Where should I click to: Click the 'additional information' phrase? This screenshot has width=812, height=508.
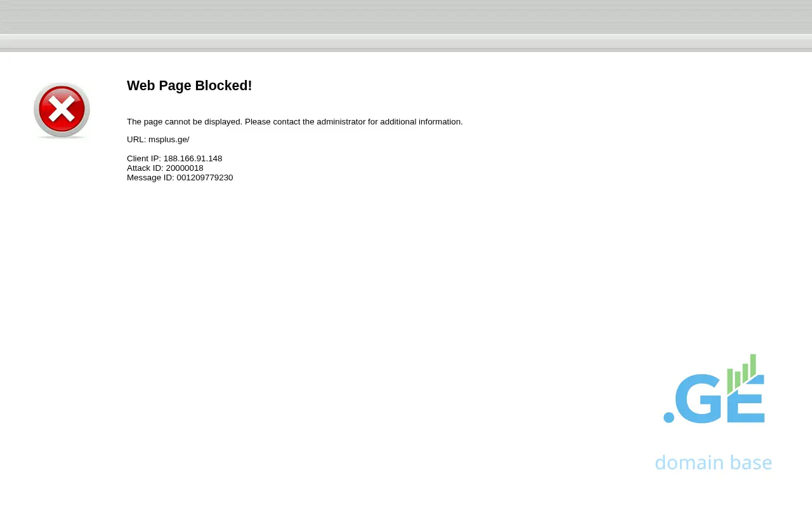(x=421, y=122)
